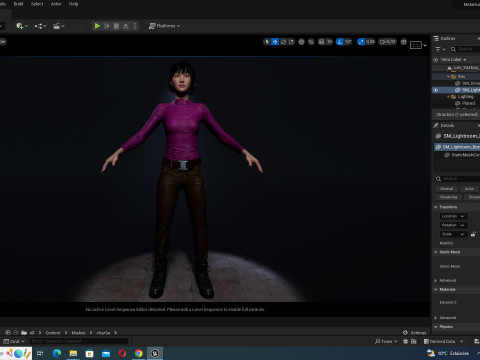Toggle visibility column eye in Outliner header
The image size is (480, 360).
[x=435, y=60]
